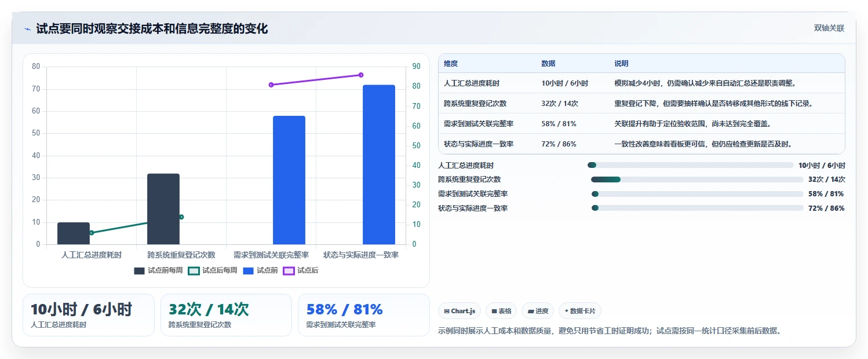The image size is (868, 359).
Task: Open the 58% / 81% data card
Action: [363, 315]
